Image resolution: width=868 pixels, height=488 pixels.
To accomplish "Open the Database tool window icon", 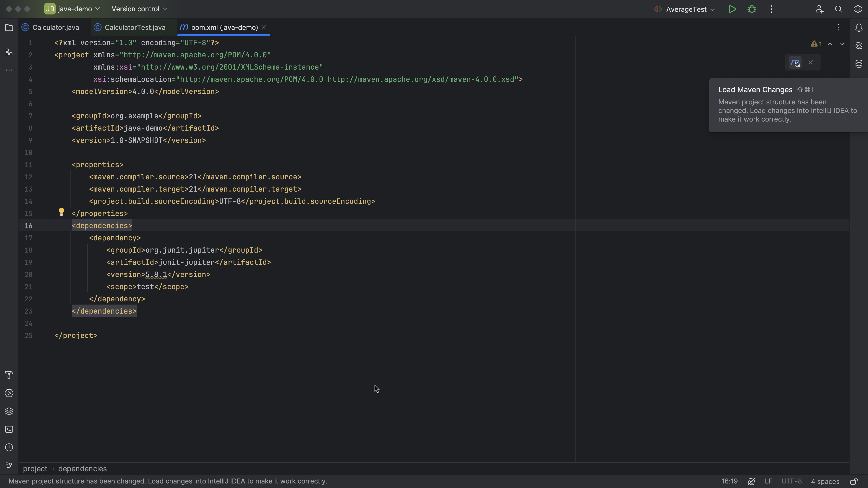I will pyautogui.click(x=859, y=63).
